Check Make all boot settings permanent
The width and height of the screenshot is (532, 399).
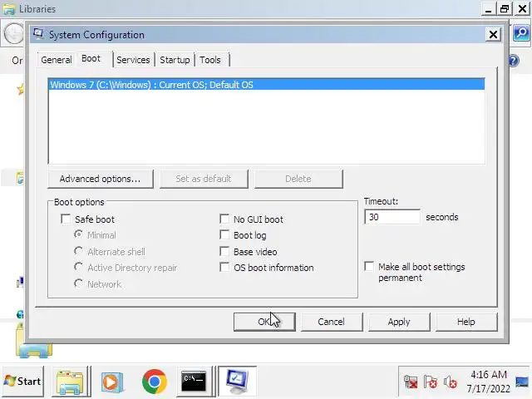click(369, 266)
